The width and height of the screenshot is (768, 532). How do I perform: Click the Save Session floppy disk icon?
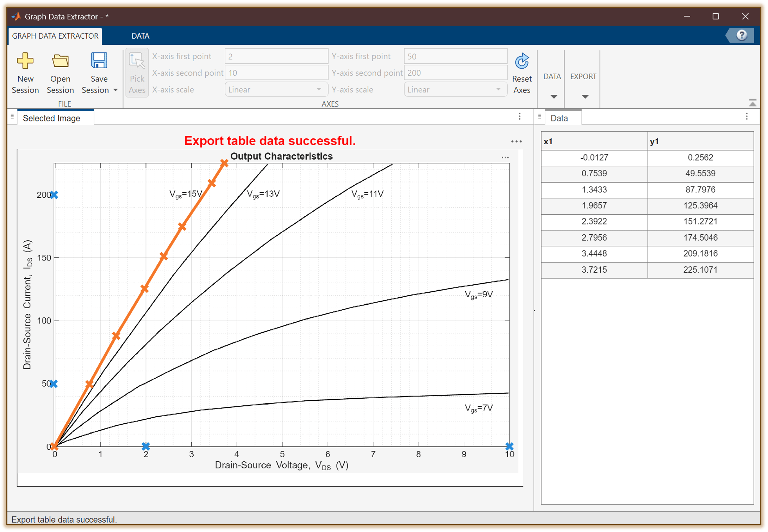[99, 61]
